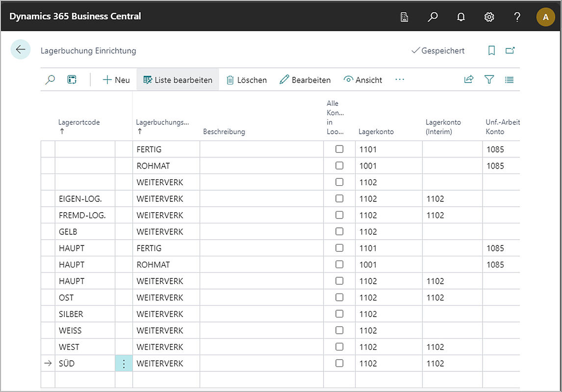The height and width of the screenshot is (392, 562).
Task: Click Bearbeiten
Action: [305, 80]
